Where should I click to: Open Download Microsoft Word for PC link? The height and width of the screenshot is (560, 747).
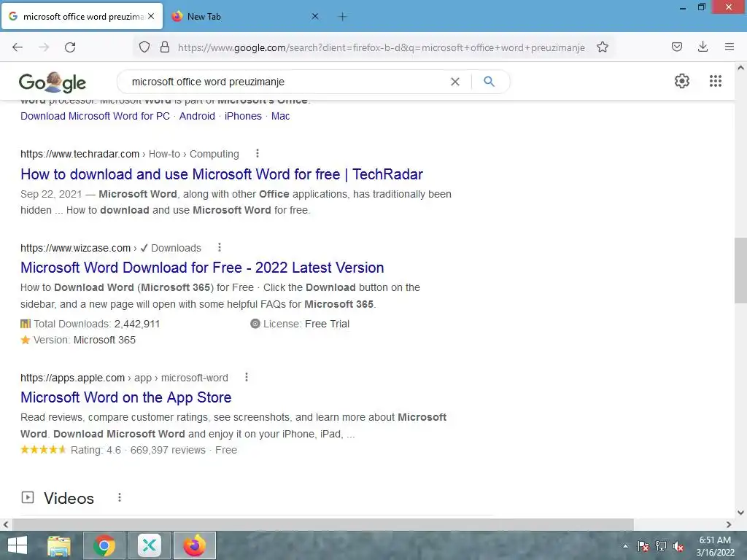coord(95,116)
